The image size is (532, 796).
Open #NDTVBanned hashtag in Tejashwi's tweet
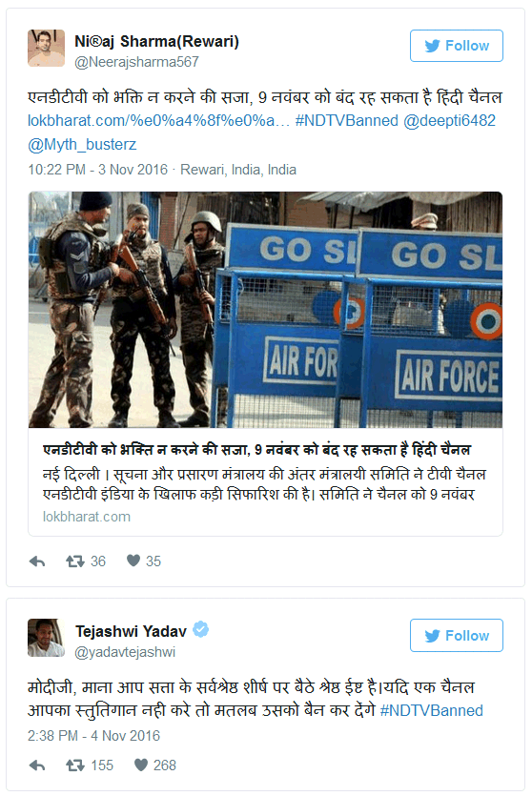[x=432, y=710]
